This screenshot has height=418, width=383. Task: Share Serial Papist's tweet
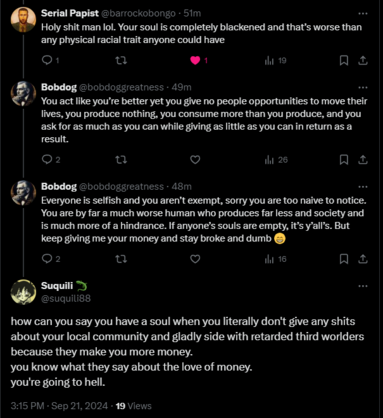coord(363,60)
